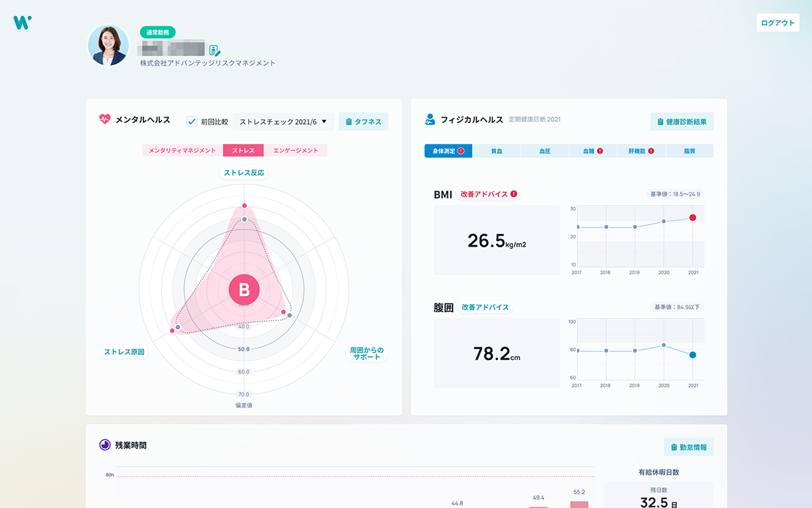Click the BMI red alert icon
Screen dimensions: 812x508
pos(514,194)
